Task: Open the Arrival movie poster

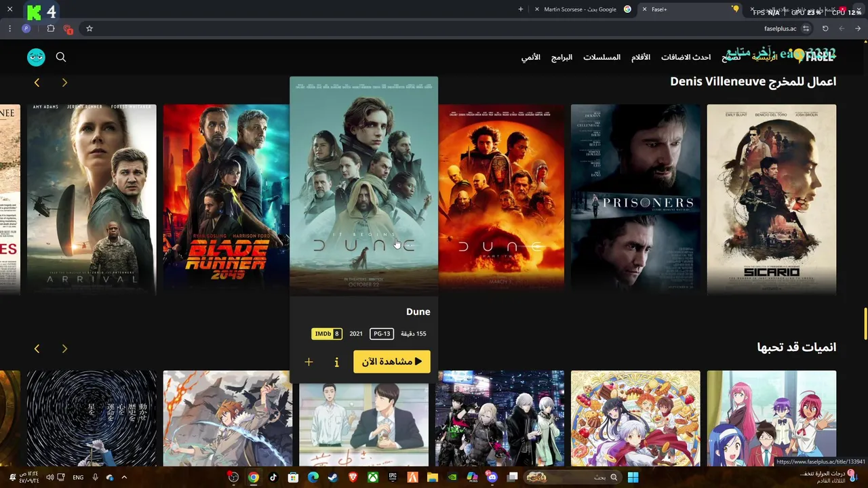Action: coord(92,199)
